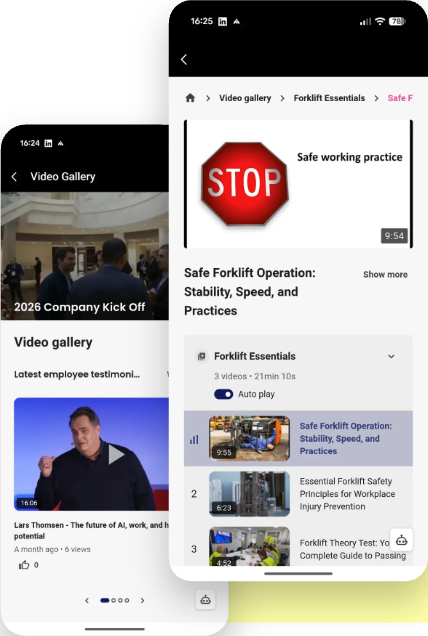Open chatbot icon over forklift playlist
The height and width of the screenshot is (636, 428).
click(401, 540)
